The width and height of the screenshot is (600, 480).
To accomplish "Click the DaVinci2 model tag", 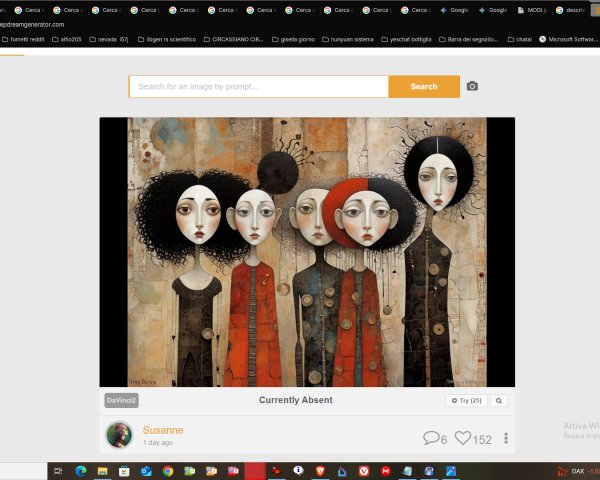I will (x=121, y=400).
